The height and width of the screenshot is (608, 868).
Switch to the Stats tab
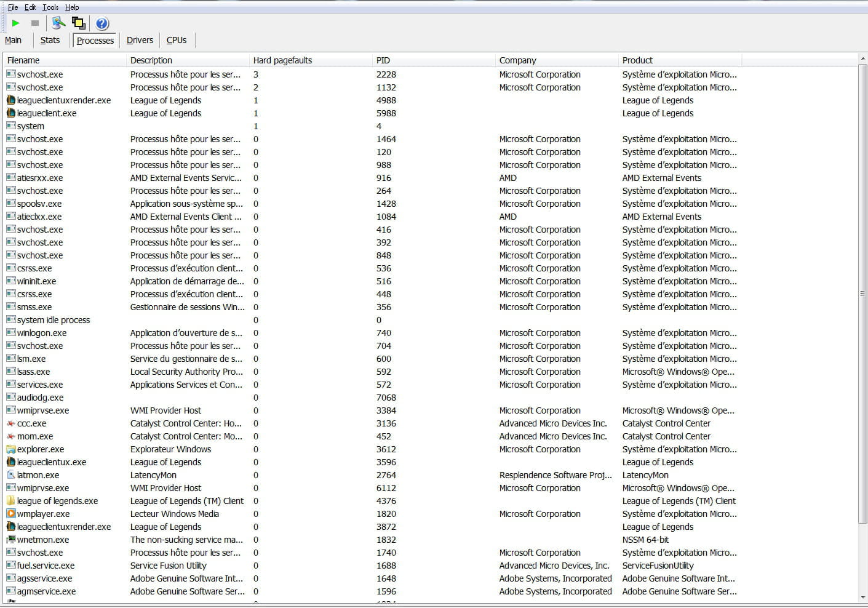coord(50,40)
